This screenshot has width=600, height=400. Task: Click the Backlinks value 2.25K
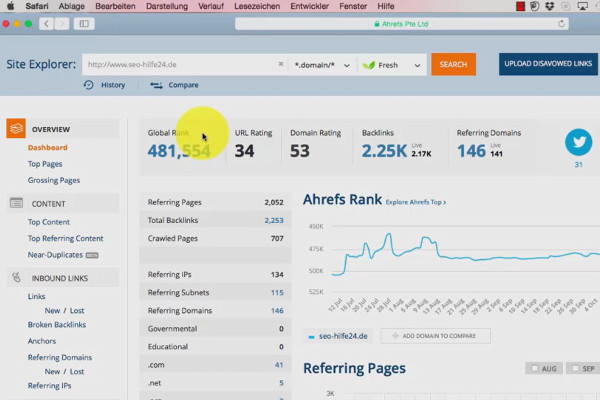tap(384, 151)
